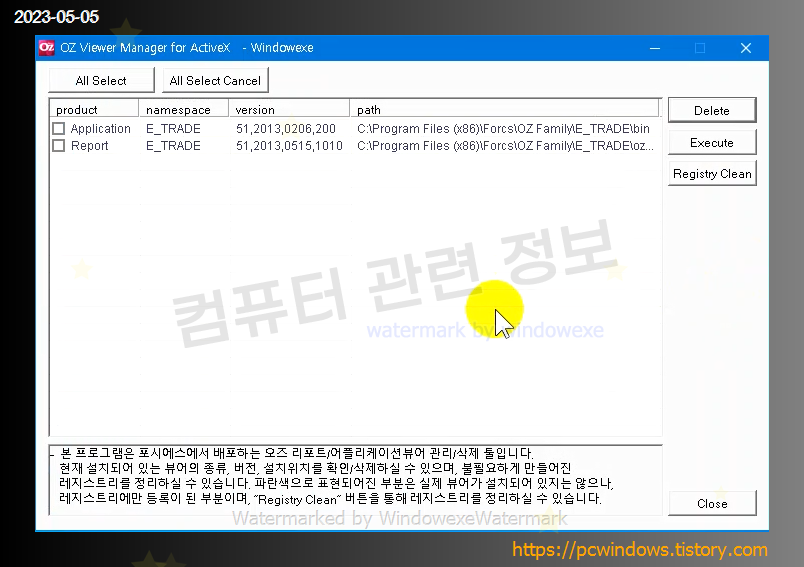Click the Close button at bottom right
Image resolution: width=804 pixels, height=567 pixels.
[x=712, y=503]
